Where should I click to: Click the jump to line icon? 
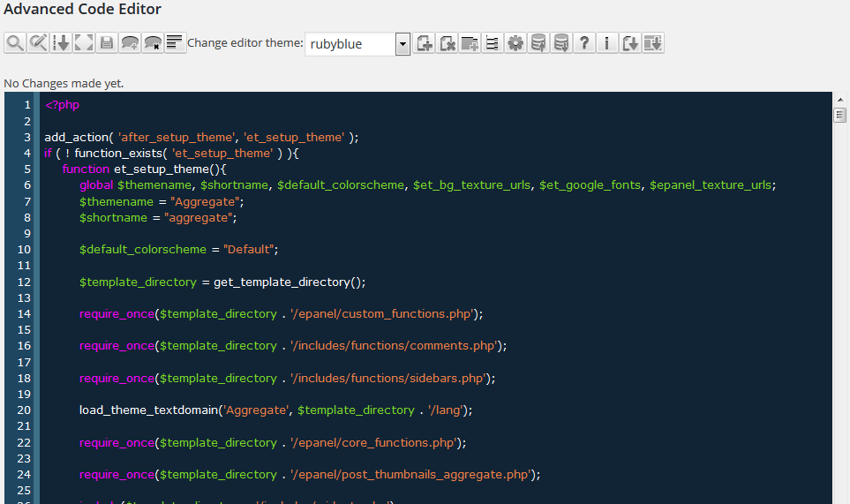(61, 43)
